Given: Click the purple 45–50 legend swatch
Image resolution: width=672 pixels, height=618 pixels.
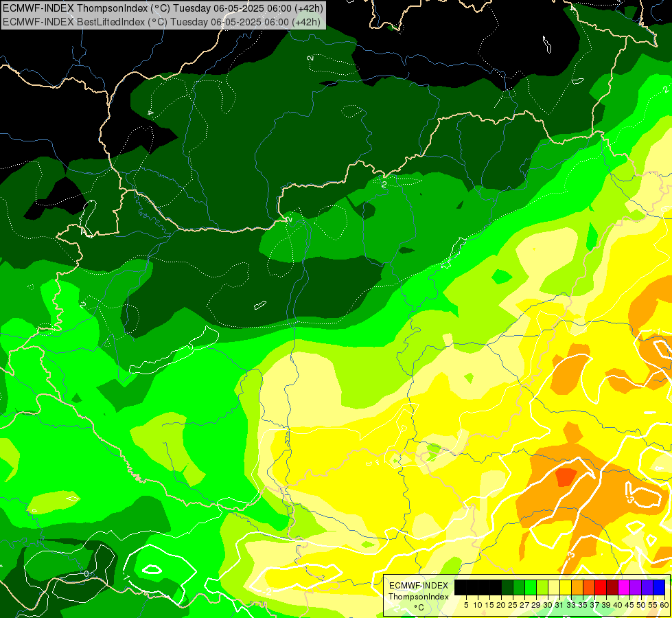Looking at the screenshot, I should tap(636, 588).
